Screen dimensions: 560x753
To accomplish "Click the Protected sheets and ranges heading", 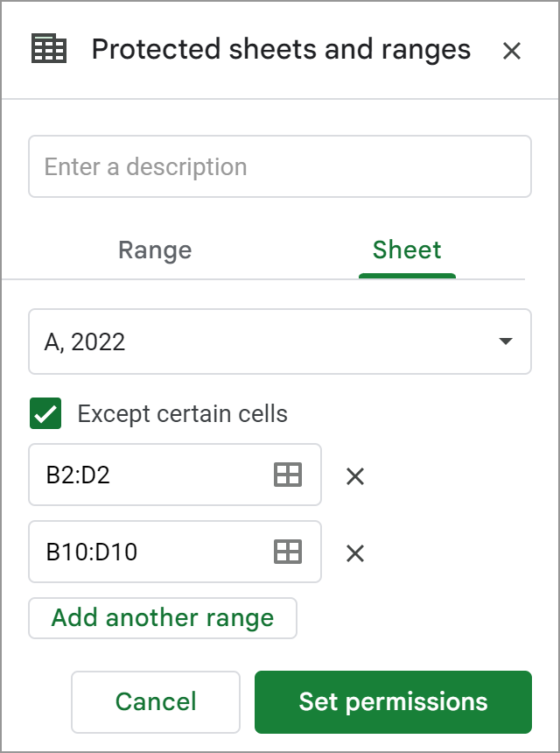I will [x=281, y=50].
